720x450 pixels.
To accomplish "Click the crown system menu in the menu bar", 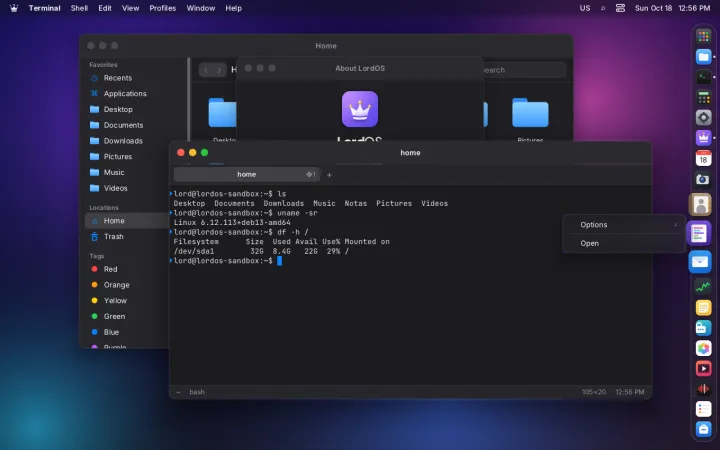I will tap(14, 8).
